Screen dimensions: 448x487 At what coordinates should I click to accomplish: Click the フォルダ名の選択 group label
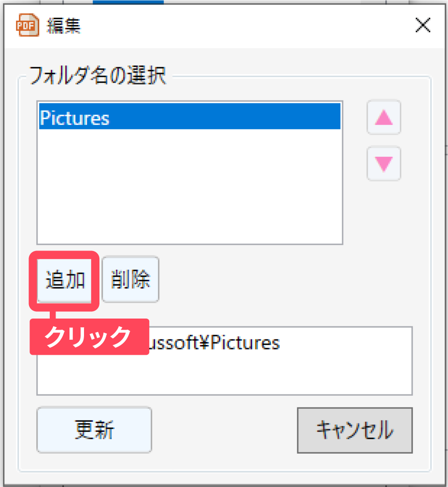[x=98, y=75]
